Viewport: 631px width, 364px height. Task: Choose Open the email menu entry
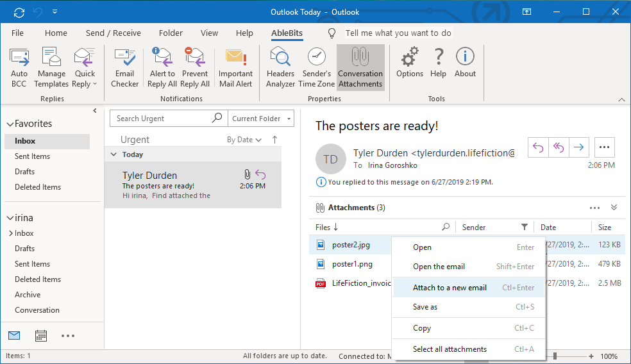[469, 266]
